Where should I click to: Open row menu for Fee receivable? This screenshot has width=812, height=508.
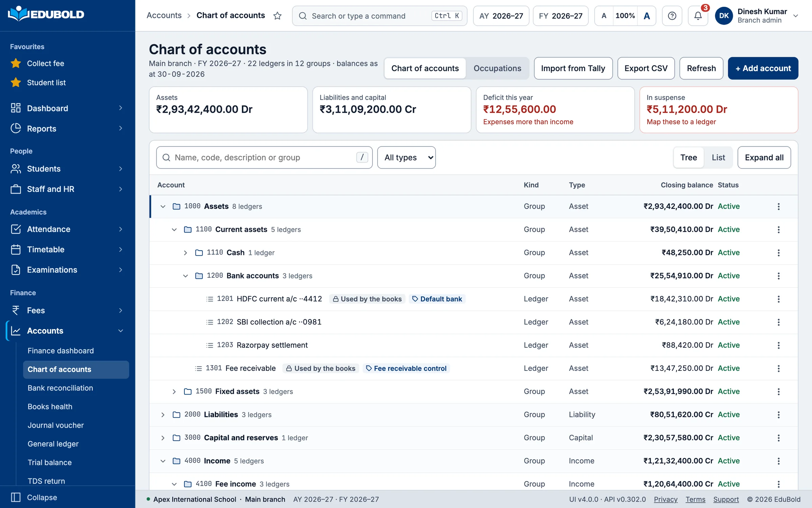tap(779, 368)
